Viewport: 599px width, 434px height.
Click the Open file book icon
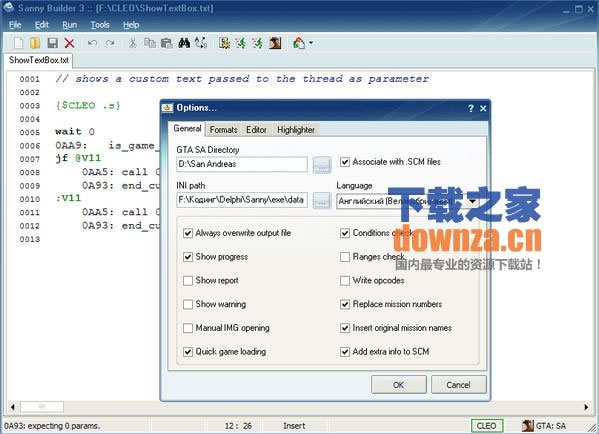(x=35, y=43)
